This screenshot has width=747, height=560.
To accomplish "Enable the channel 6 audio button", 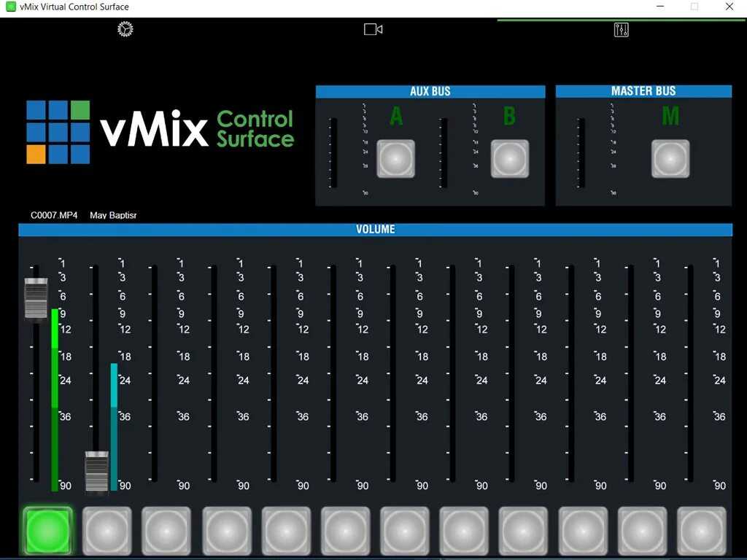I will (x=345, y=531).
